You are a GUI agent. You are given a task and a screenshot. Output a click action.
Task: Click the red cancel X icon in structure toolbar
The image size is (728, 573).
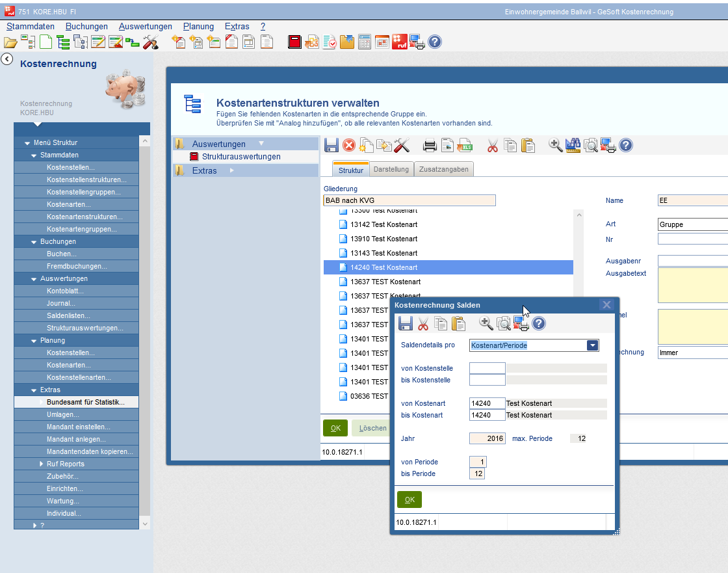(348, 146)
